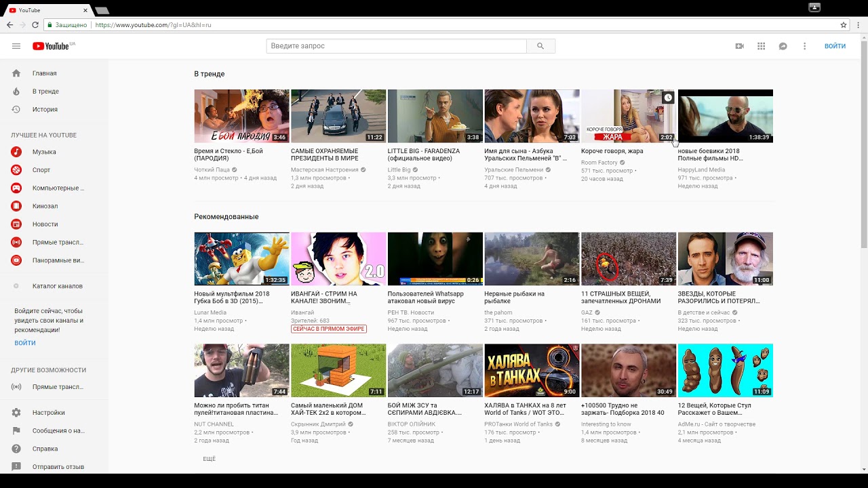Open the Компьютерные игры icon
Viewport: 868px width, 488px height.
point(16,188)
